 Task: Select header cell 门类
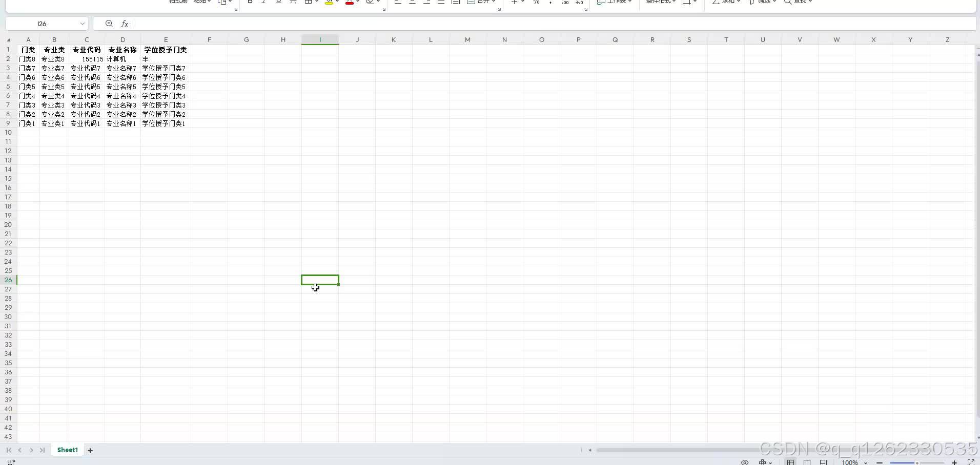28,50
